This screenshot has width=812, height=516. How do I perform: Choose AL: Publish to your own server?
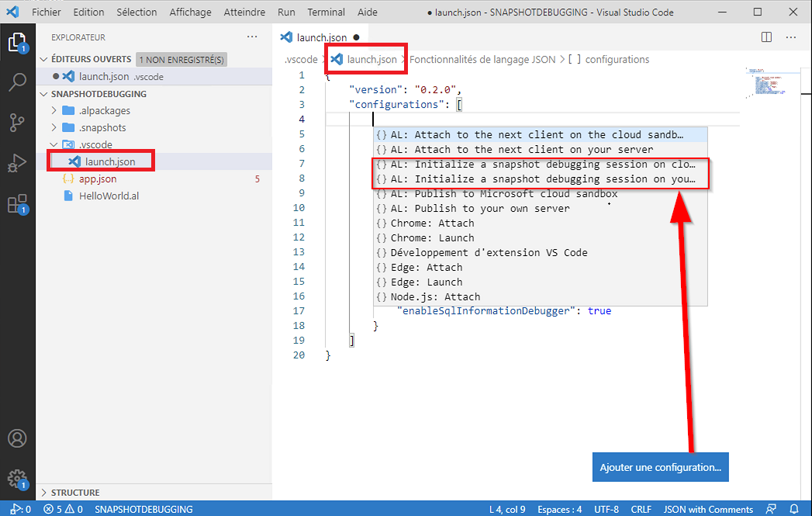[x=540, y=208]
